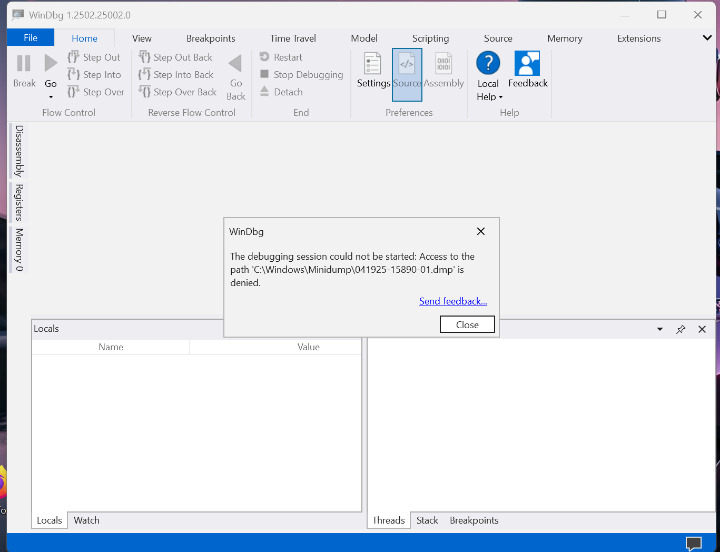Click Stop Debugging
Viewport: 720px width, 552px height.
[x=301, y=74]
